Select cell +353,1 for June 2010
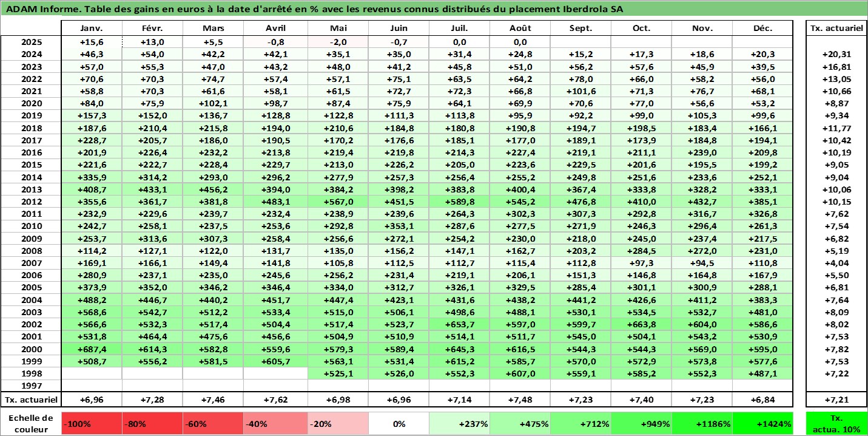 (399, 226)
